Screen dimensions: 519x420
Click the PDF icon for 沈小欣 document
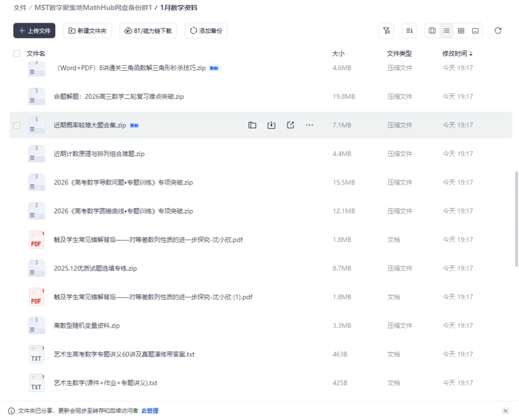click(36, 239)
